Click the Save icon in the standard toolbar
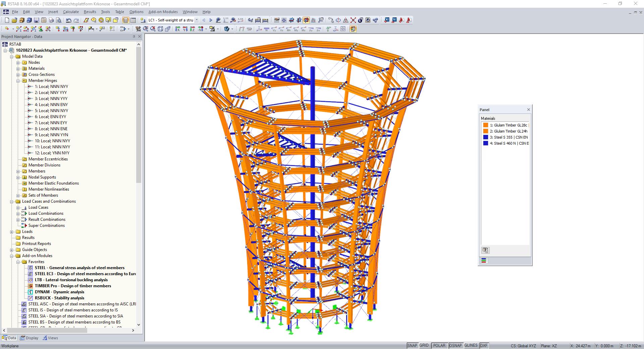644x349 pixels. 37,20
